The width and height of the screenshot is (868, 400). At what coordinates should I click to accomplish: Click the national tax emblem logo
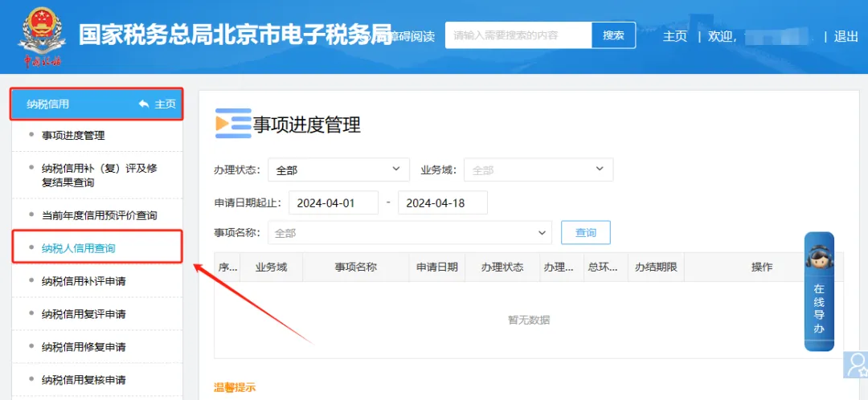point(42,36)
